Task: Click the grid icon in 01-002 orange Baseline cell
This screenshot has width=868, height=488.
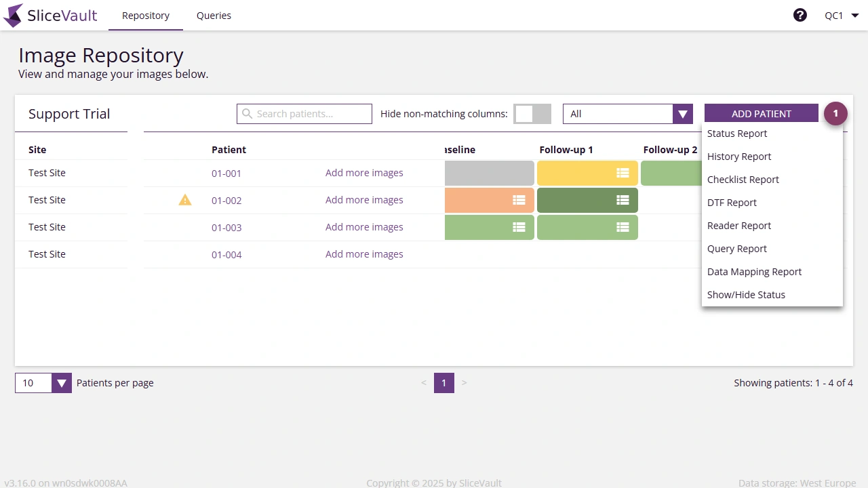Action: [x=519, y=200]
